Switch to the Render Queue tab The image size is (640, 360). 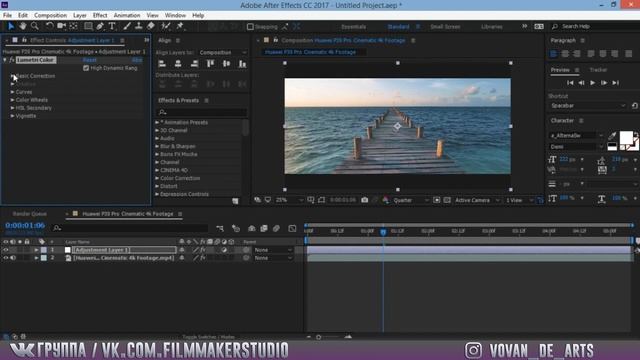point(29,214)
